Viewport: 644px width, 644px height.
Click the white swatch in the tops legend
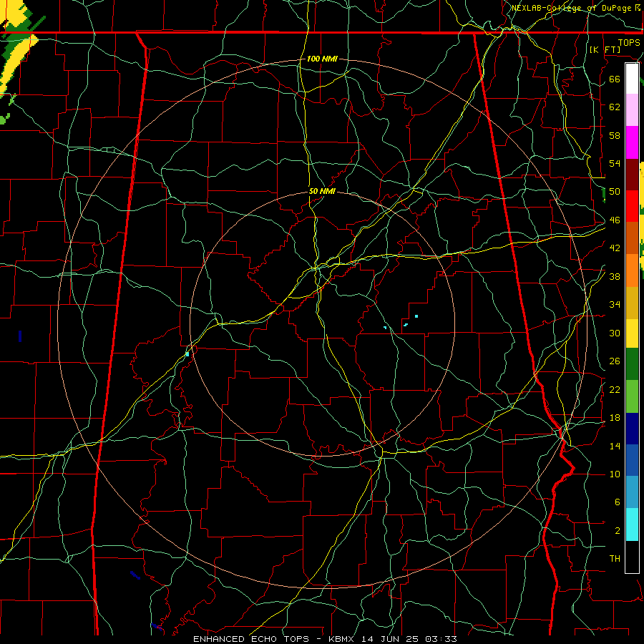(632, 79)
